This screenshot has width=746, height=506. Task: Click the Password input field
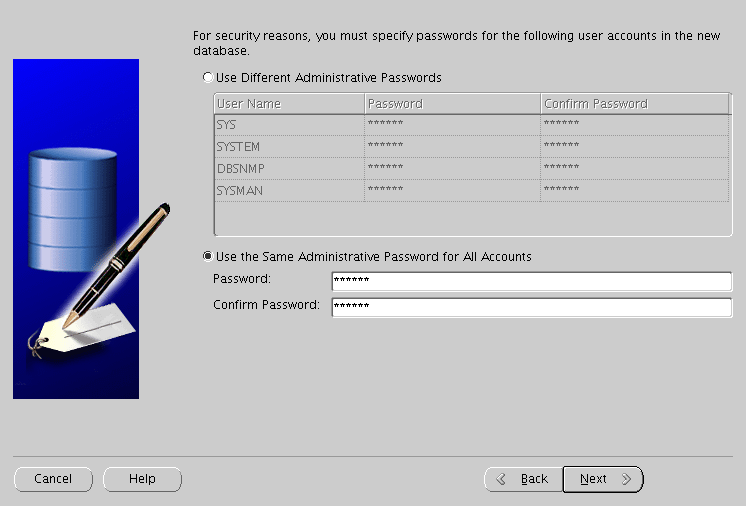pyautogui.click(x=531, y=281)
